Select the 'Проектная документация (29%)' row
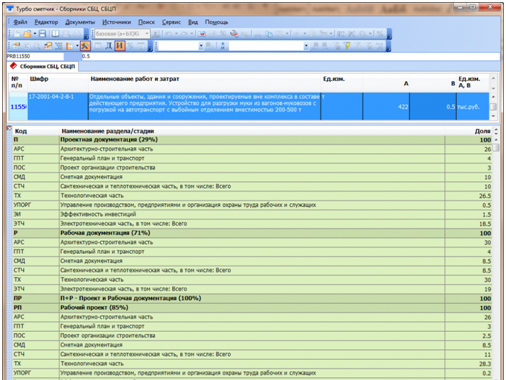The width and height of the screenshot is (506, 380). click(252, 140)
